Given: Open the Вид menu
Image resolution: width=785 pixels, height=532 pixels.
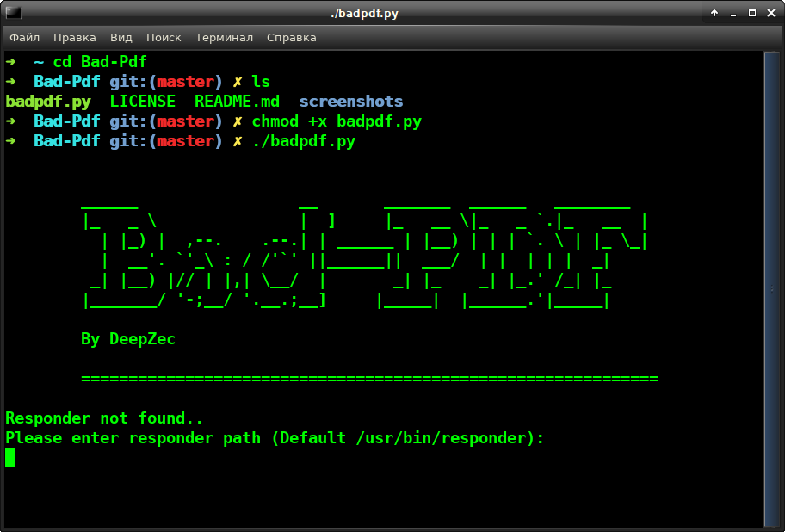Looking at the screenshot, I should point(121,38).
